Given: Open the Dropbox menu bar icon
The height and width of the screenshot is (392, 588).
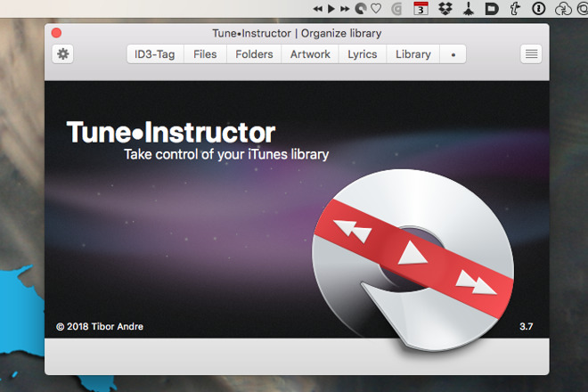Looking at the screenshot, I should tap(445, 9).
